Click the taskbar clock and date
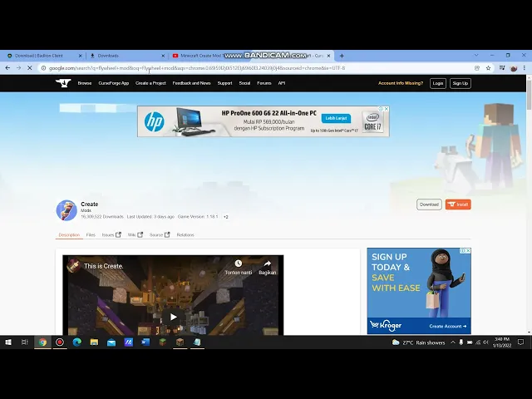532x399 pixels. tap(502, 342)
